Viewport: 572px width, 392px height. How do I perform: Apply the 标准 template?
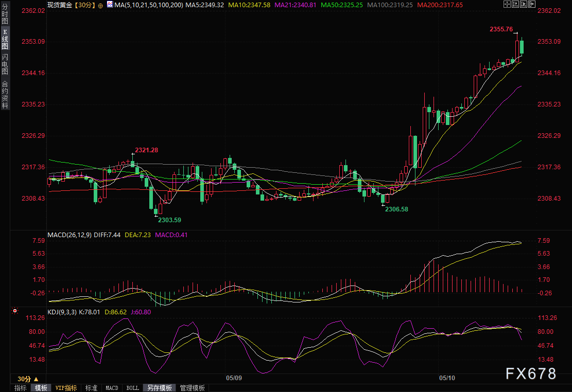tap(91, 388)
